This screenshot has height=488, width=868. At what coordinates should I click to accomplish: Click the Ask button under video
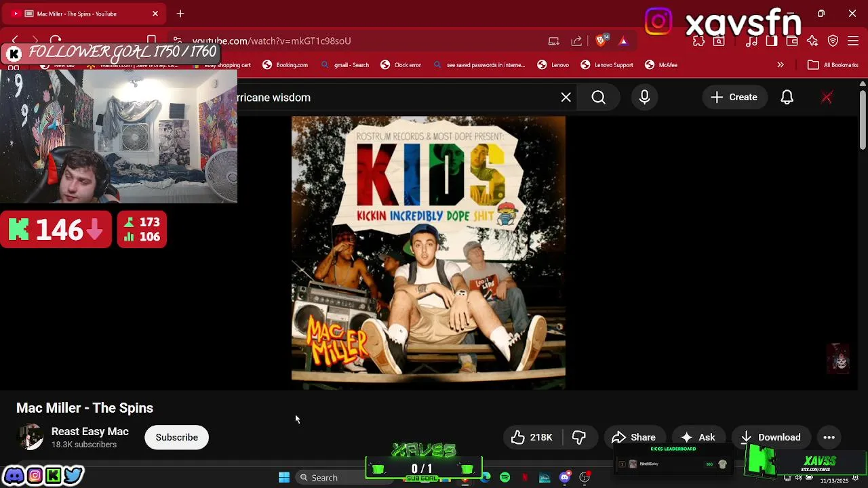(698, 437)
